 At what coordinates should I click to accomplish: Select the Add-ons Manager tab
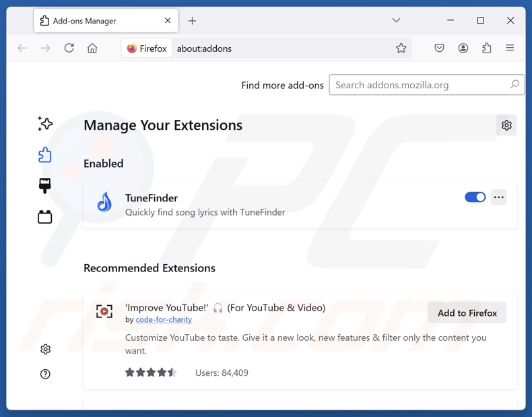[106, 21]
